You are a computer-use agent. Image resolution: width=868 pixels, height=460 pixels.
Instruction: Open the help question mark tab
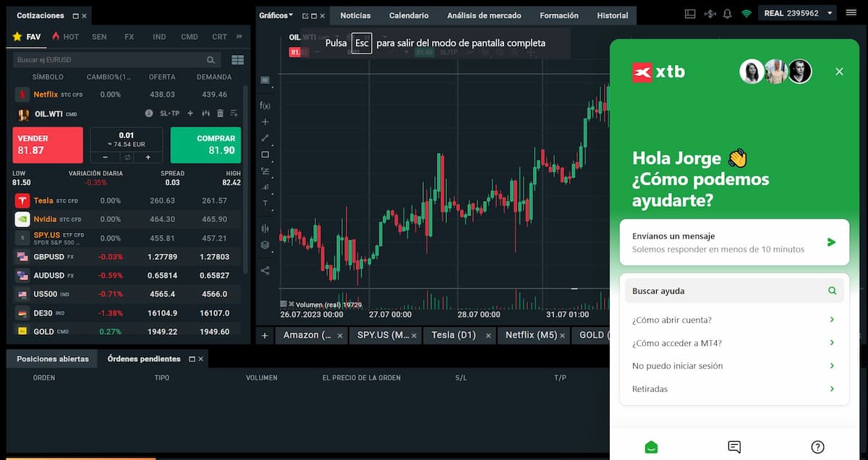pos(817,447)
